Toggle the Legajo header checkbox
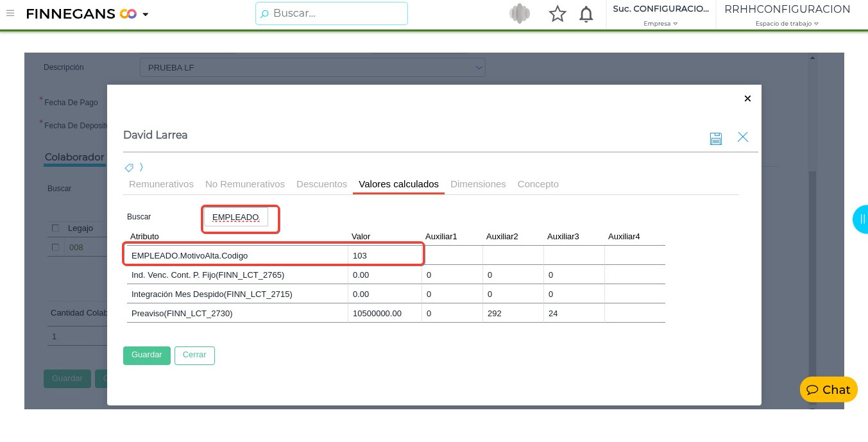Viewport: 868px width, 442px height. coord(56,228)
